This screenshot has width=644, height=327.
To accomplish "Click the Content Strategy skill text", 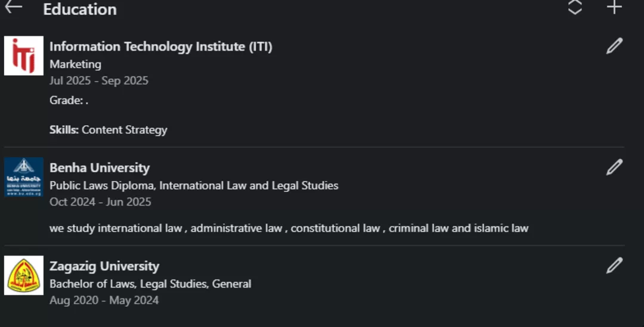I will (124, 130).
